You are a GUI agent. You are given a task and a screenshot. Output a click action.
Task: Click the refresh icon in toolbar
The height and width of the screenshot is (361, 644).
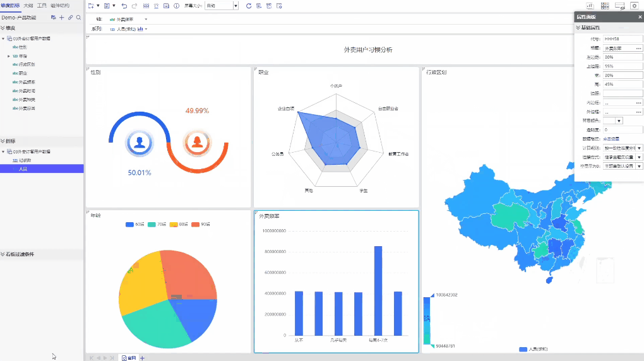[249, 6]
